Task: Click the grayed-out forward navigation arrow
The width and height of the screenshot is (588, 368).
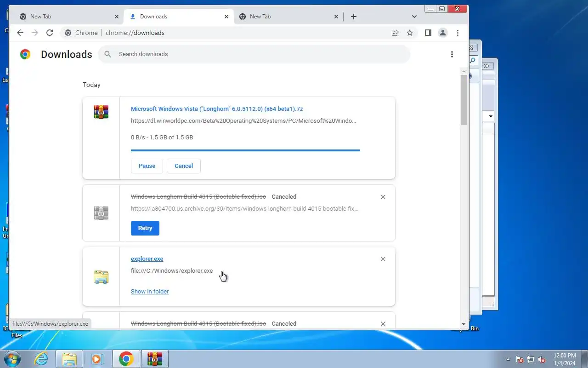Action: click(35, 33)
